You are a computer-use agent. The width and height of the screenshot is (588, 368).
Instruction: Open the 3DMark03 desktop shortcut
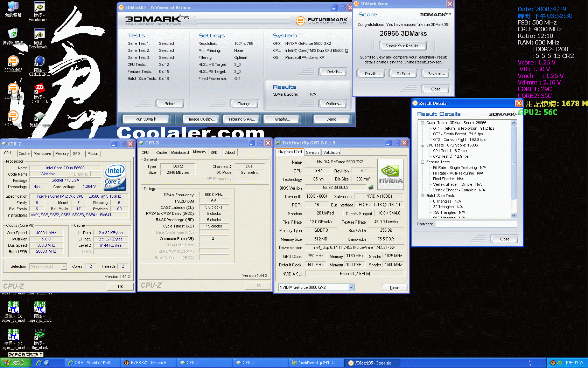click(x=13, y=64)
